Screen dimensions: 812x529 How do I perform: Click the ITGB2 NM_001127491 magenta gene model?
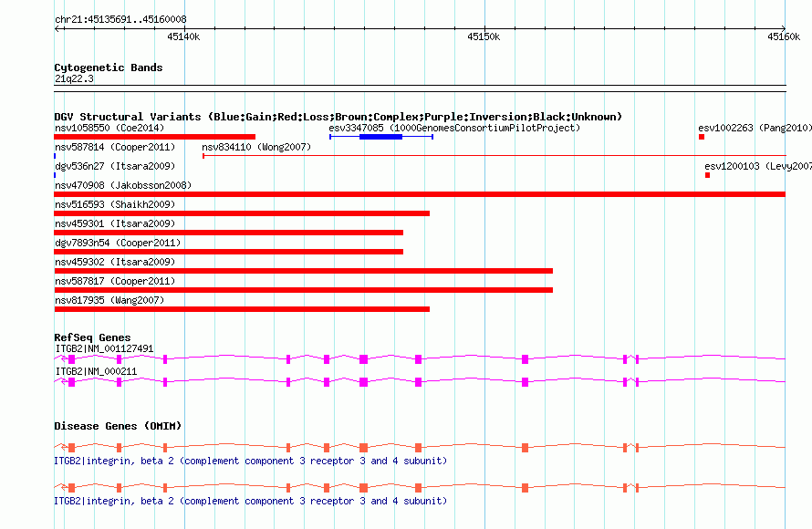click(420, 358)
